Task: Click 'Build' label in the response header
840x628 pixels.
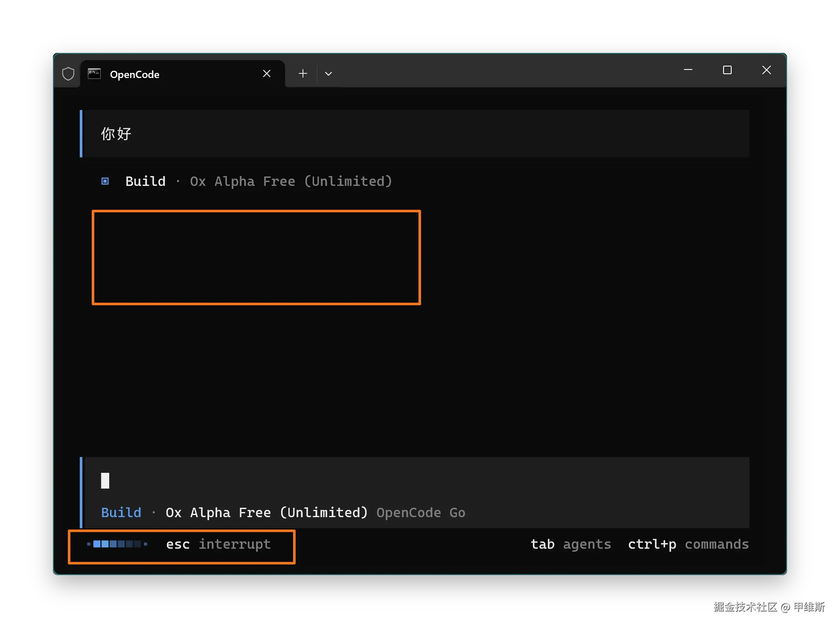Action: pyautogui.click(x=145, y=181)
